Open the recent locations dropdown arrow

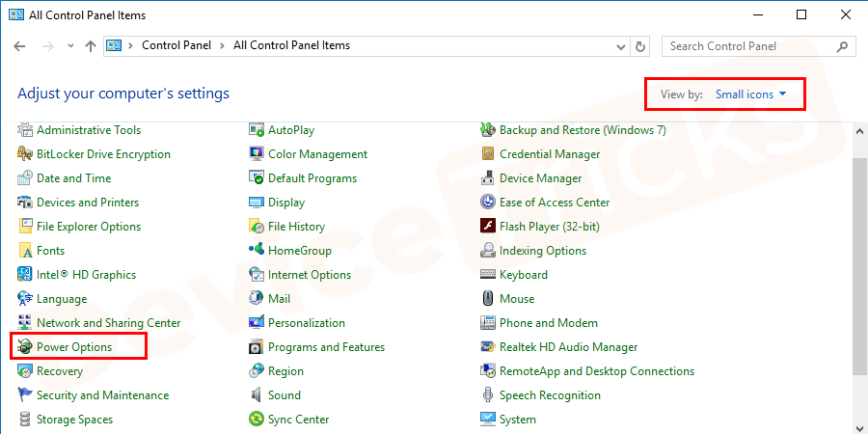pyautogui.click(x=70, y=46)
